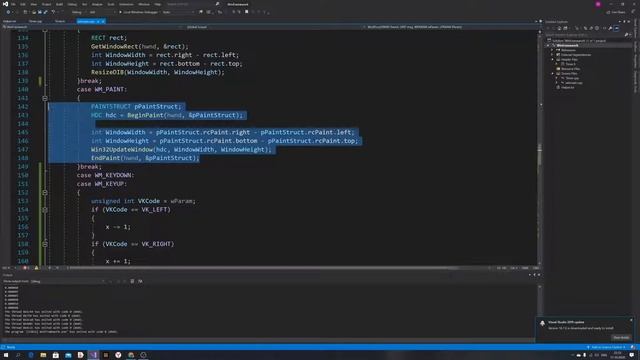
Task: Click the Visual Studio taskbar icon
Action: tap(93, 355)
